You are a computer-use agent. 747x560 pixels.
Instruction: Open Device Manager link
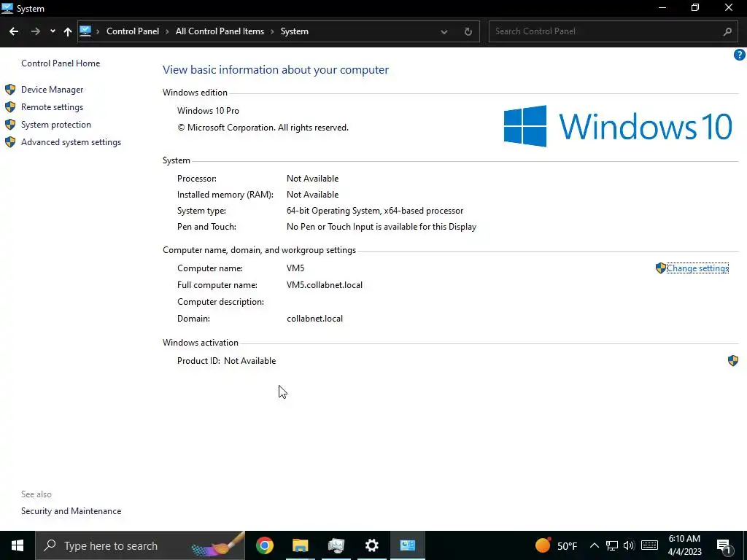(x=52, y=90)
